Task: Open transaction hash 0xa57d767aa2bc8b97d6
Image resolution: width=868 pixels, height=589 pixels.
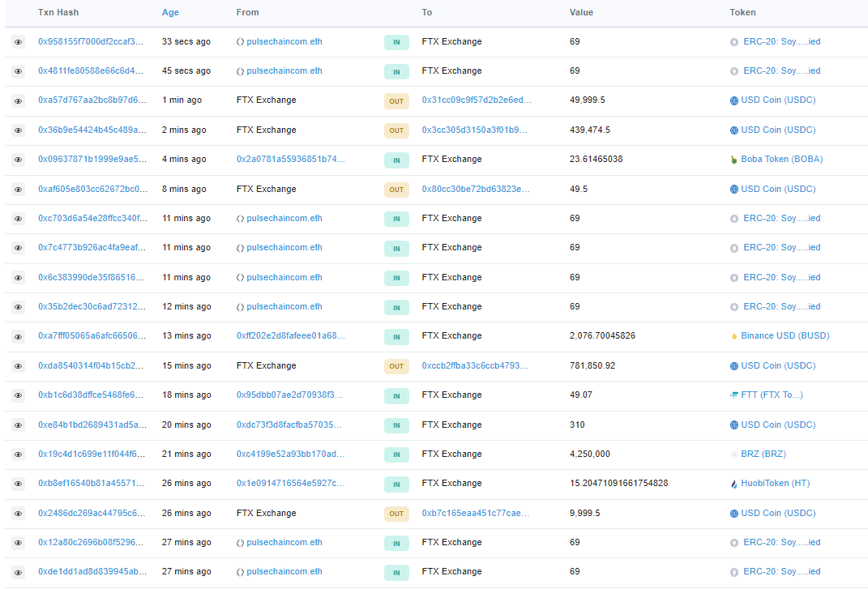Action: [92, 100]
